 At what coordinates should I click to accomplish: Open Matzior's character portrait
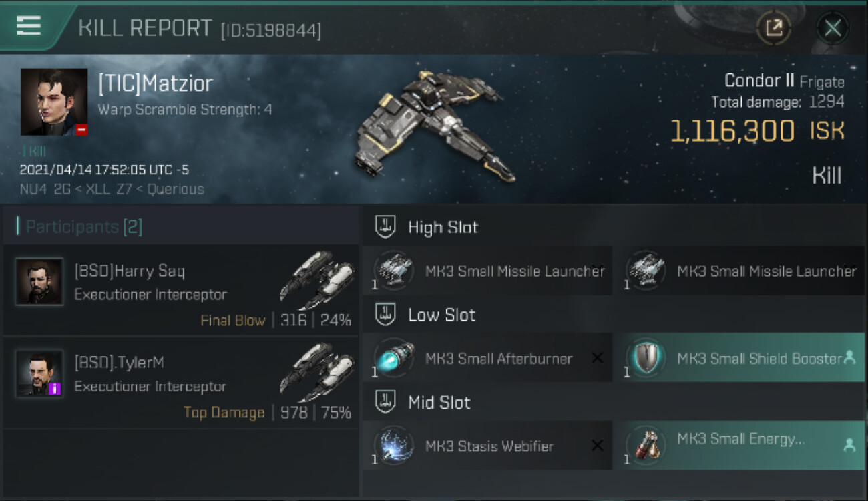[54, 102]
